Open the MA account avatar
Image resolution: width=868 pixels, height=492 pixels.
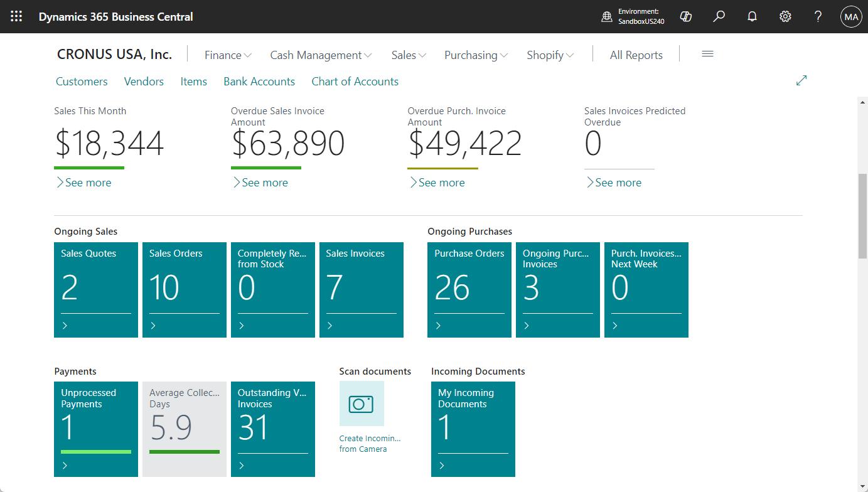click(851, 16)
